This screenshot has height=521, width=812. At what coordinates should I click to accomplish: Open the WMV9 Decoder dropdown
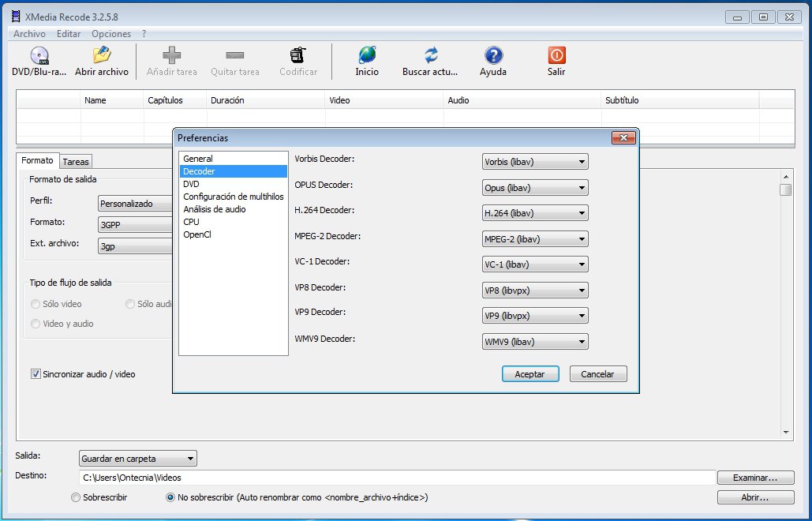(x=535, y=341)
